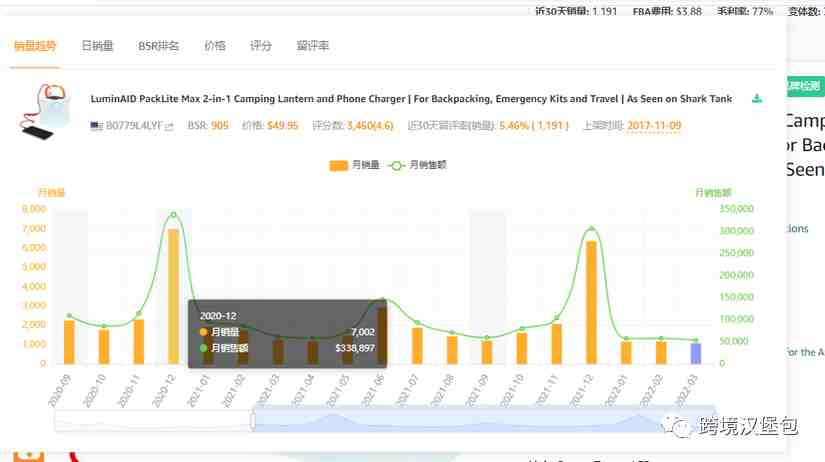825x462 pixels.
Task: Click the 2020-09 orange sales bar
Action: pyautogui.click(x=69, y=342)
